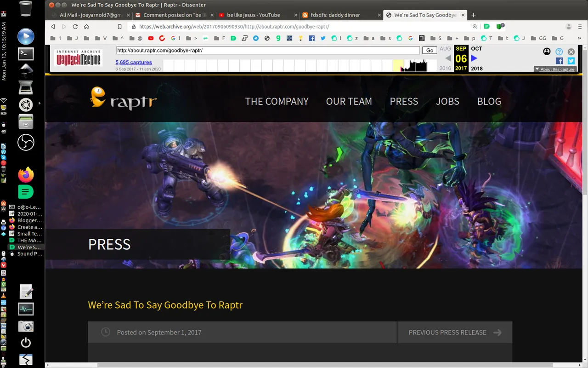The height and width of the screenshot is (368, 588).
Task: Reload the page with the refresh icon
Action: click(75, 27)
